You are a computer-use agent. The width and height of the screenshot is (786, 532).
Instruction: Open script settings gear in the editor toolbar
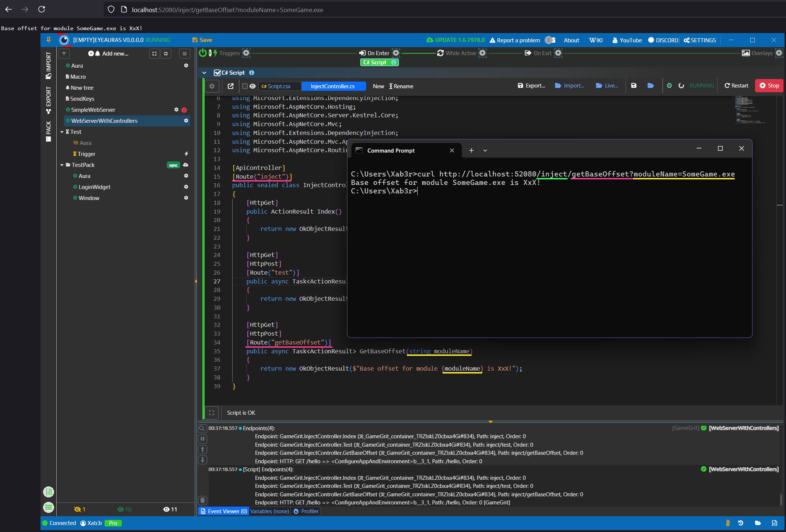coord(212,86)
